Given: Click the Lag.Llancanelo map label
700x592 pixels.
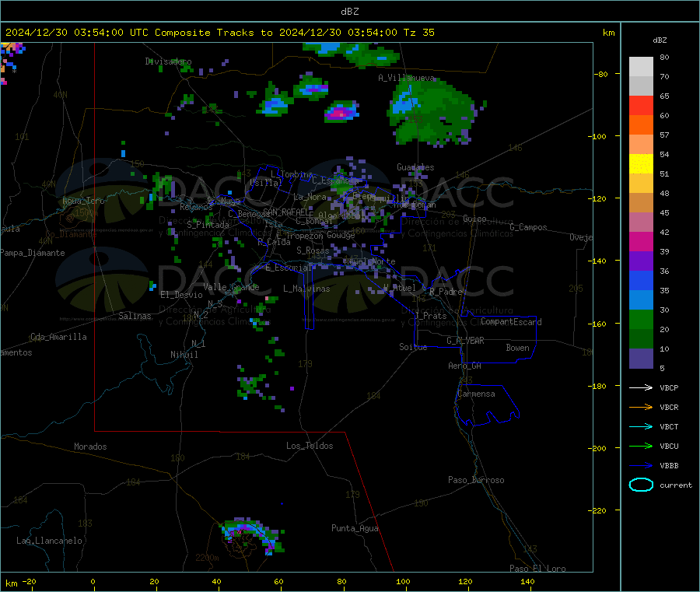Looking at the screenshot, I should click(49, 541).
